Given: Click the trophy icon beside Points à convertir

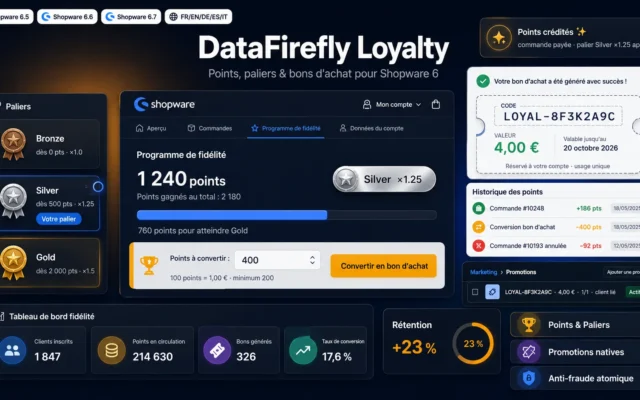Looking at the screenshot, I should pyautogui.click(x=149, y=265).
